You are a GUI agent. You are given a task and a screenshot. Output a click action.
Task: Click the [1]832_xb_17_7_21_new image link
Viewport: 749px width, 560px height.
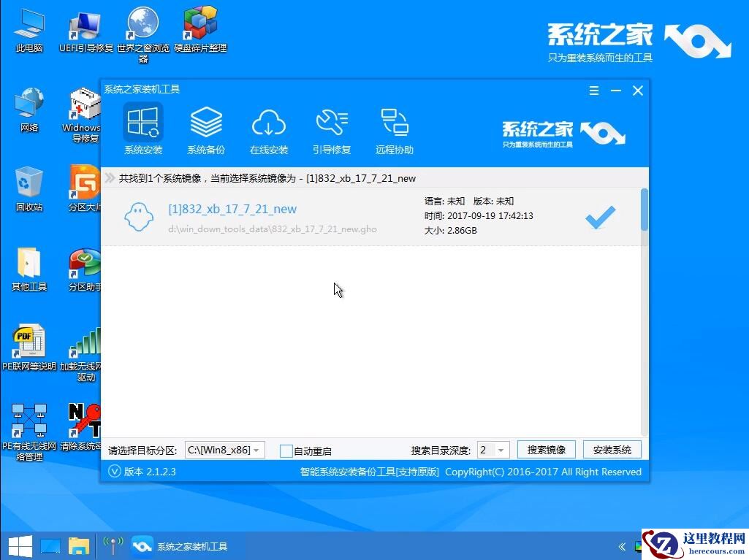pos(232,209)
